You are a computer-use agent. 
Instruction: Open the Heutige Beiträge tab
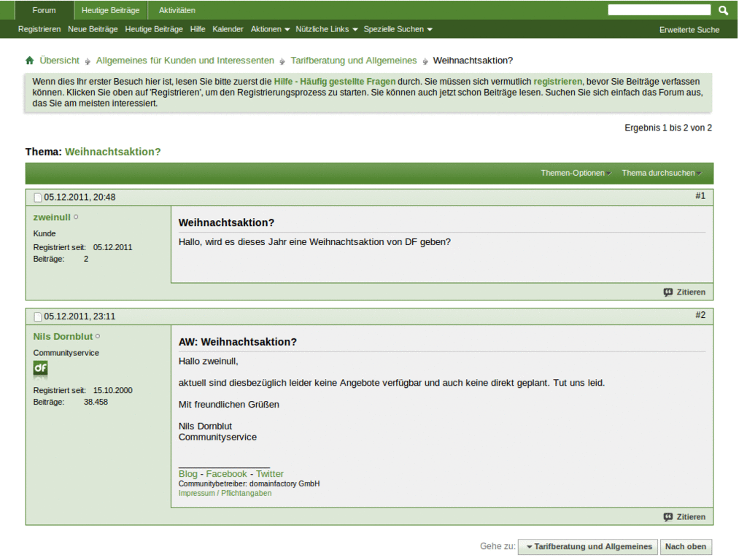point(109,9)
